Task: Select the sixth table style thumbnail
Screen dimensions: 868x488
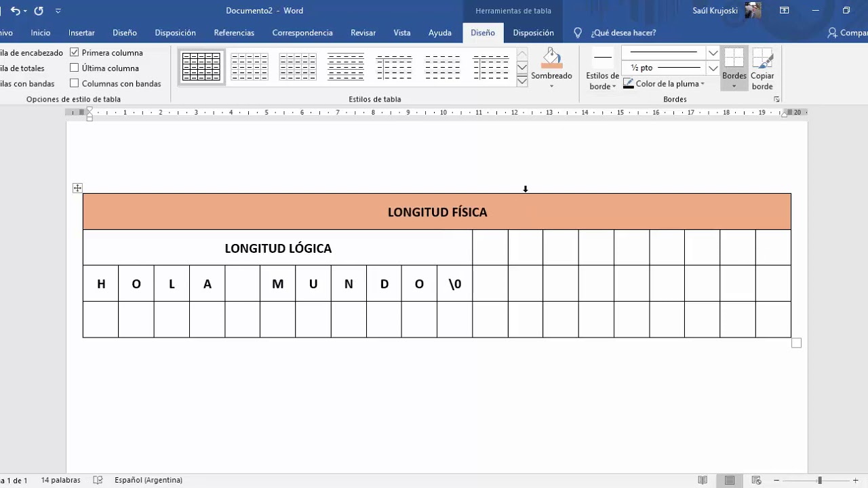Action: pyautogui.click(x=442, y=66)
